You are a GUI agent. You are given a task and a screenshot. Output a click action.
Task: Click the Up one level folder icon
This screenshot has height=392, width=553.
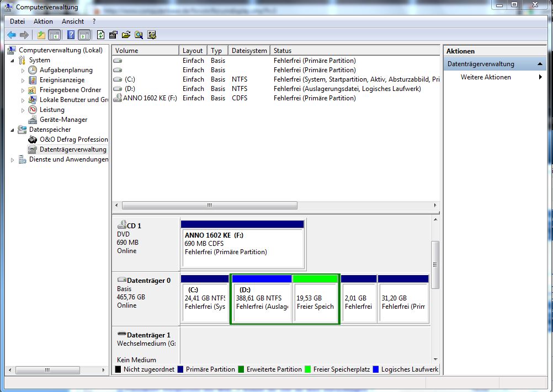click(x=41, y=35)
